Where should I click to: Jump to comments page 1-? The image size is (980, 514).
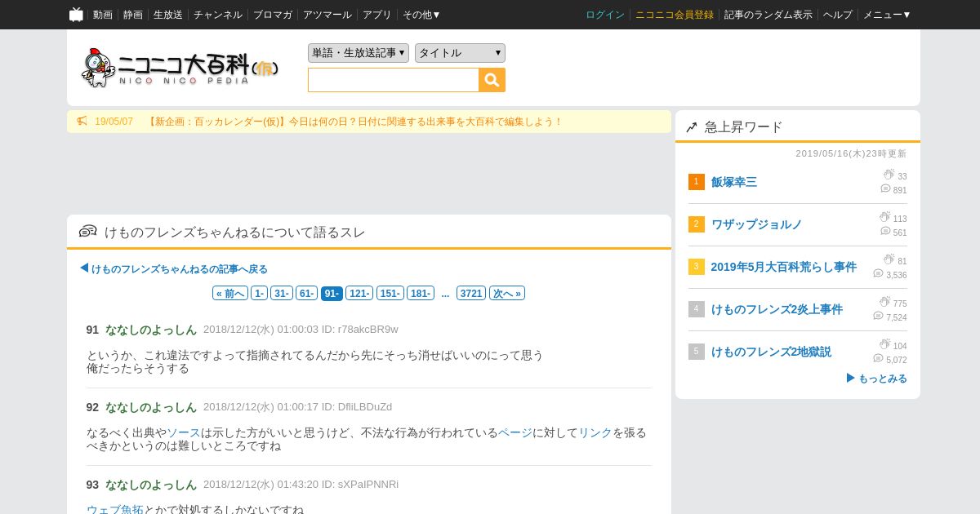pyautogui.click(x=259, y=293)
